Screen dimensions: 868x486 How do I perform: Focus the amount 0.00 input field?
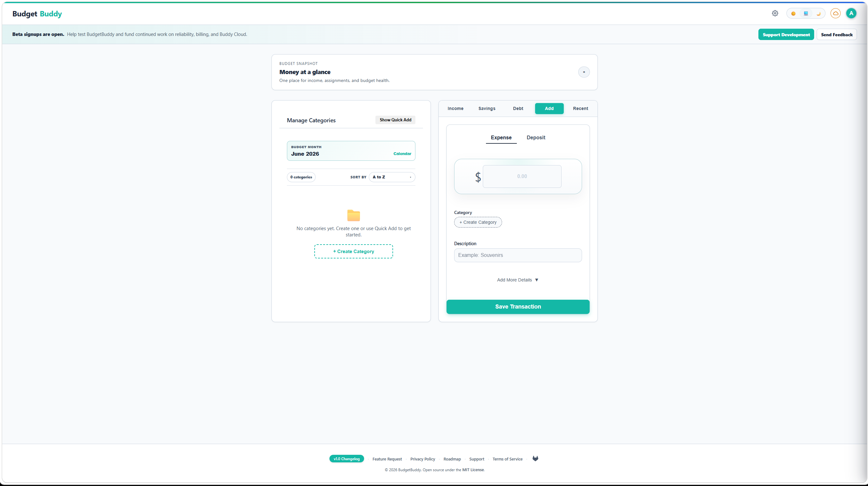[522, 176]
